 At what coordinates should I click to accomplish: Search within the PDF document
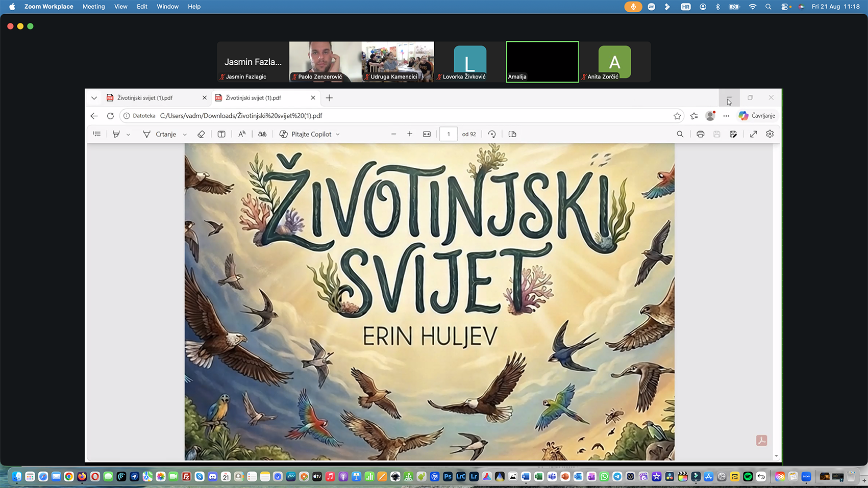coord(680,134)
